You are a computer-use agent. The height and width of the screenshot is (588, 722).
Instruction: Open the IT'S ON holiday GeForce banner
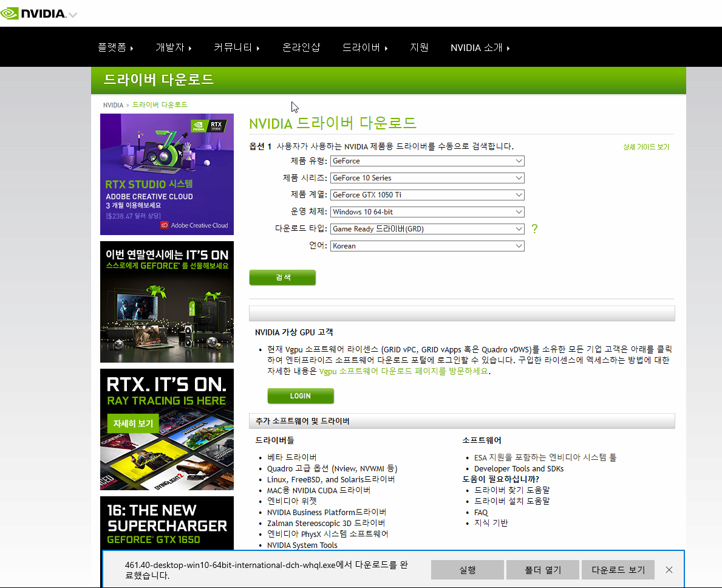(x=167, y=302)
